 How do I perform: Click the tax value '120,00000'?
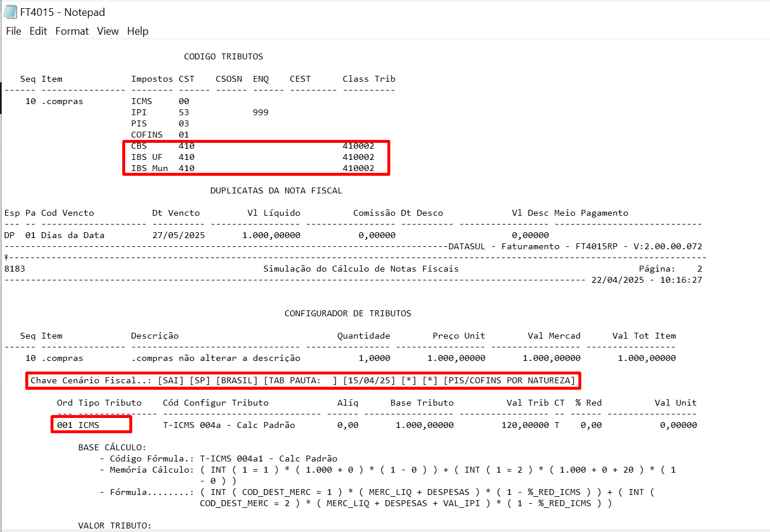(525, 425)
